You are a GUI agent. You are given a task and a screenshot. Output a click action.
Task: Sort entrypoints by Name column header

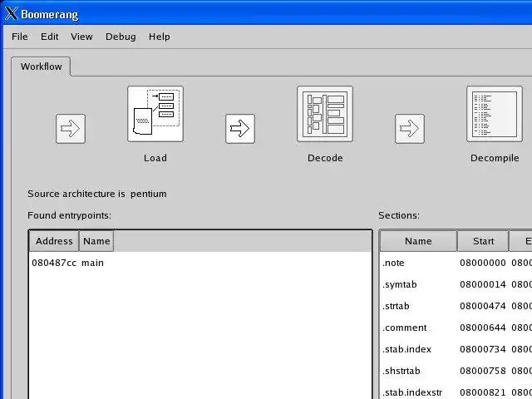(96, 241)
